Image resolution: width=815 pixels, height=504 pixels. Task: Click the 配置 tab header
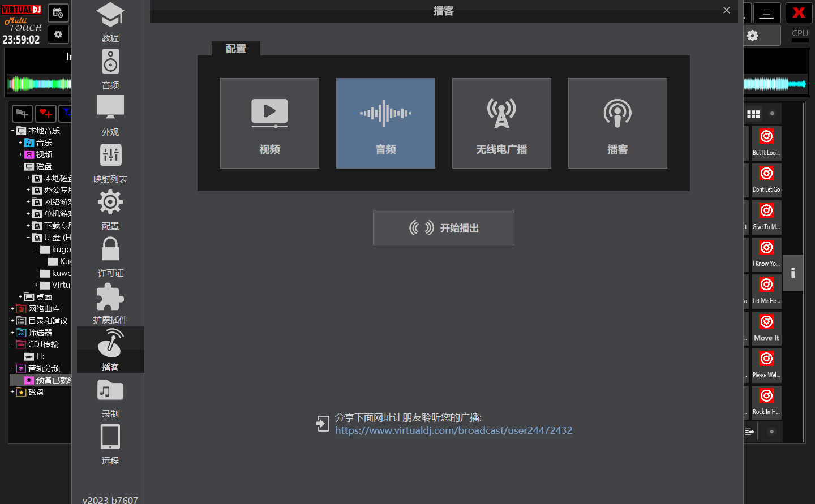point(236,49)
